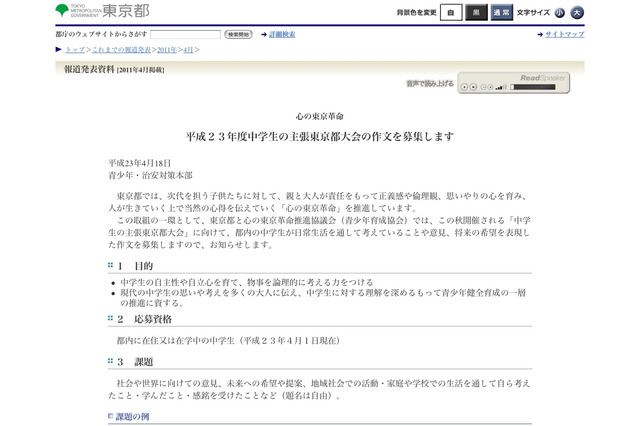This screenshot has height=426, width=640.
Task: Click the breadcrumb triangle marker icon
Action: [x=58, y=49]
